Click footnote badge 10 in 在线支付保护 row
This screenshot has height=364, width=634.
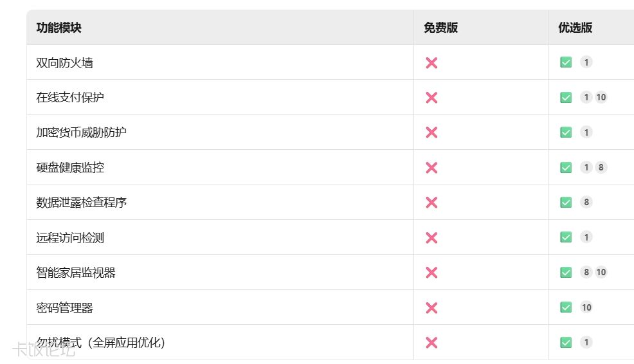coord(601,97)
